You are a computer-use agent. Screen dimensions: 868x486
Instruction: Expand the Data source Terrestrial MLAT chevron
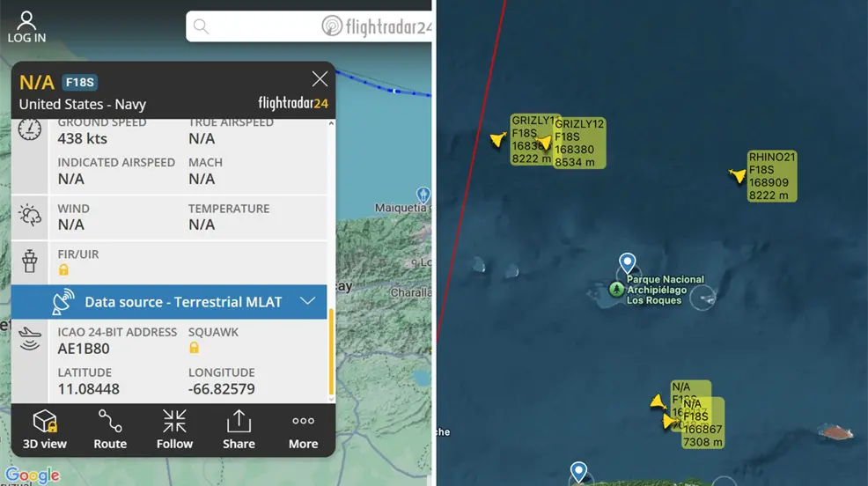tap(308, 301)
